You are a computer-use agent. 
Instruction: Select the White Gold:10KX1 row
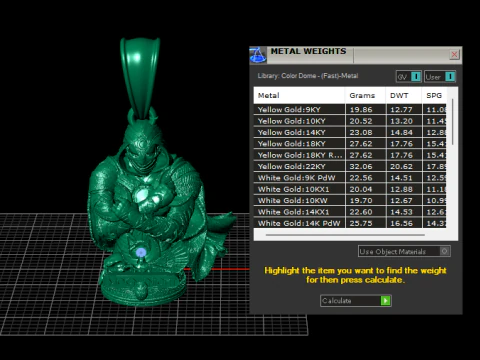(x=350, y=189)
